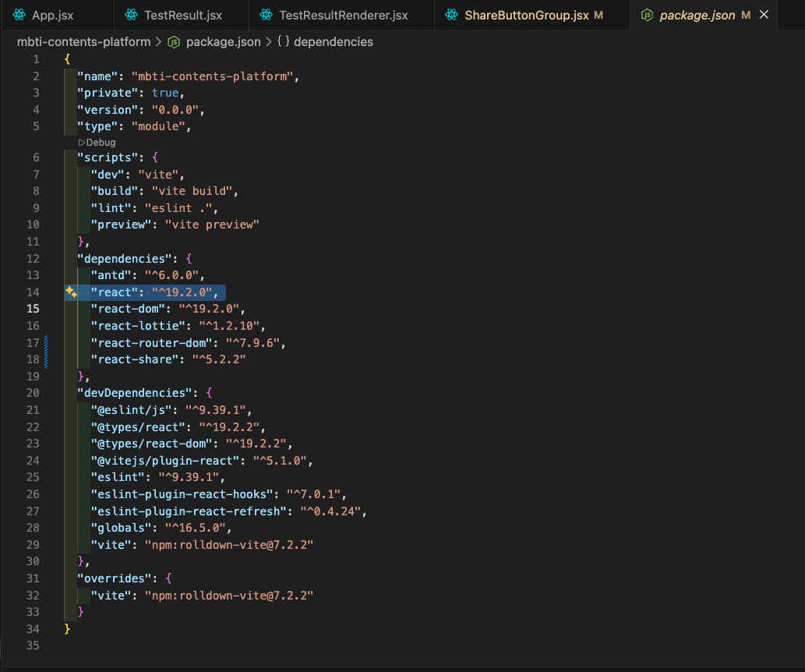The height and width of the screenshot is (672, 805).
Task: Click the "name" key on line 2
Action: click(97, 76)
